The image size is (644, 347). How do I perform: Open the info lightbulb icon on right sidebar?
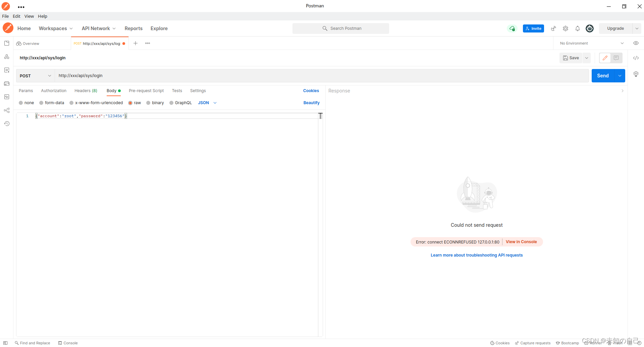[636, 74]
